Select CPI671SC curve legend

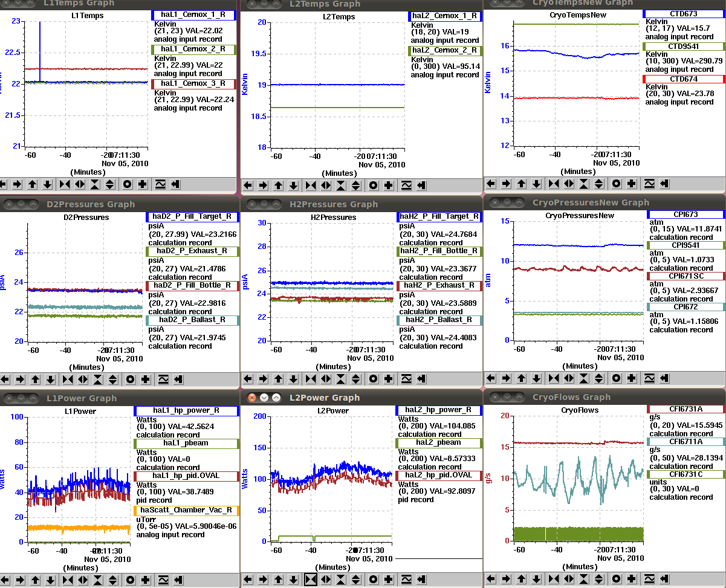[686, 276]
